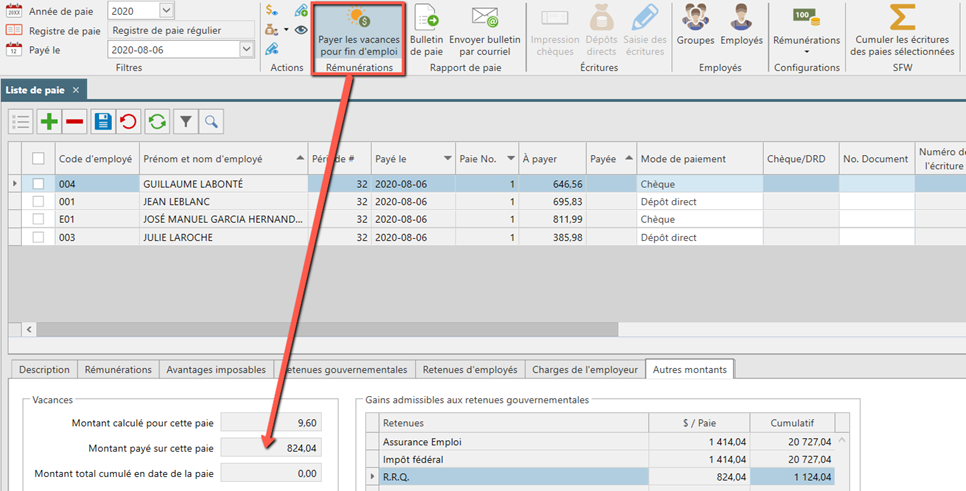Open the Employés list

coord(741,26)
